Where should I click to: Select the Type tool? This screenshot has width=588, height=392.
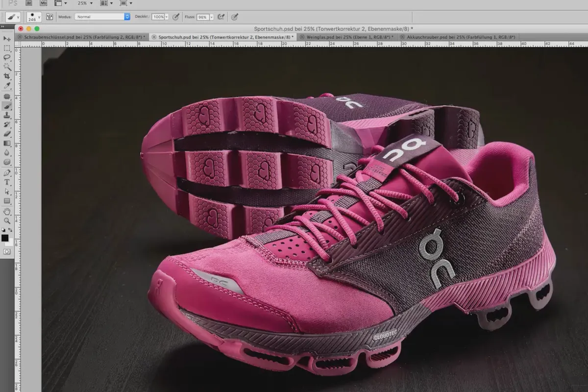(x=7, y=182)
